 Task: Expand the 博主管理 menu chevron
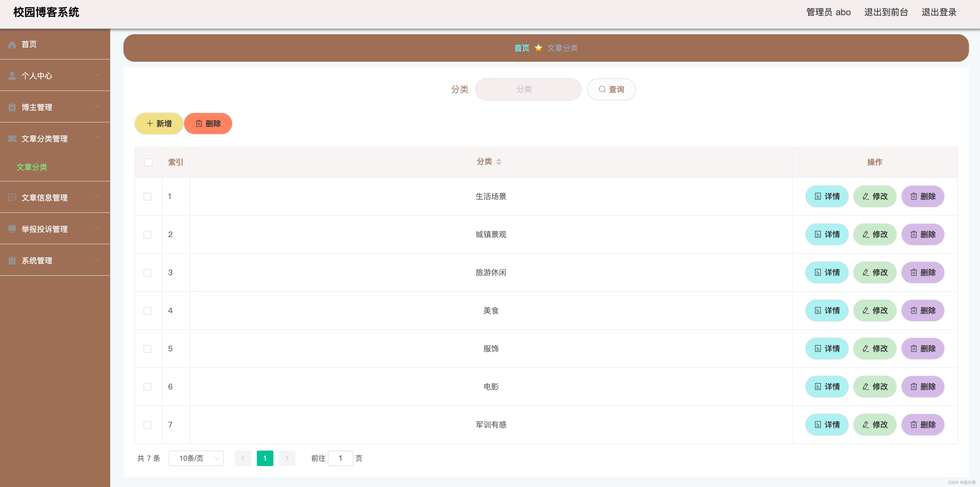pos(97,106)
